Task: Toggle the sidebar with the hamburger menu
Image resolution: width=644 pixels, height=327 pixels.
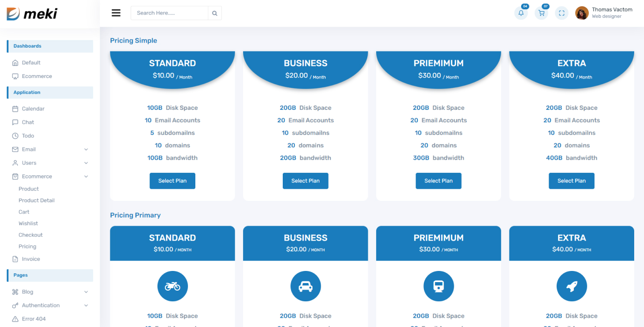Action: 116,13
